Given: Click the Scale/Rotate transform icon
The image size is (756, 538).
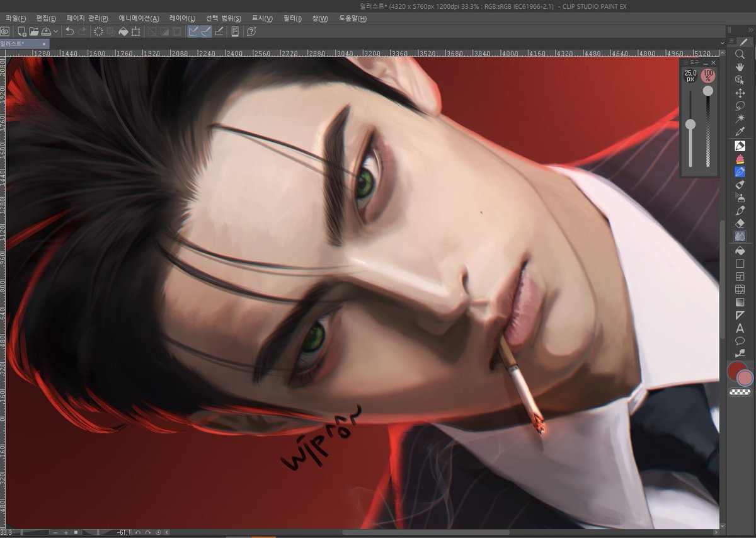Looking at the screenshot, I should [135, 31].
